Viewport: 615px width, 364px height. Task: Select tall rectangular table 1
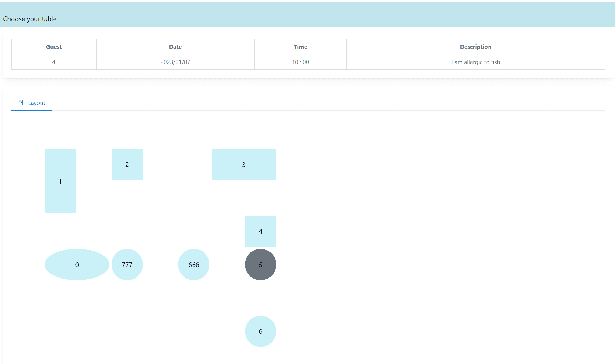[x=60, y=181]
